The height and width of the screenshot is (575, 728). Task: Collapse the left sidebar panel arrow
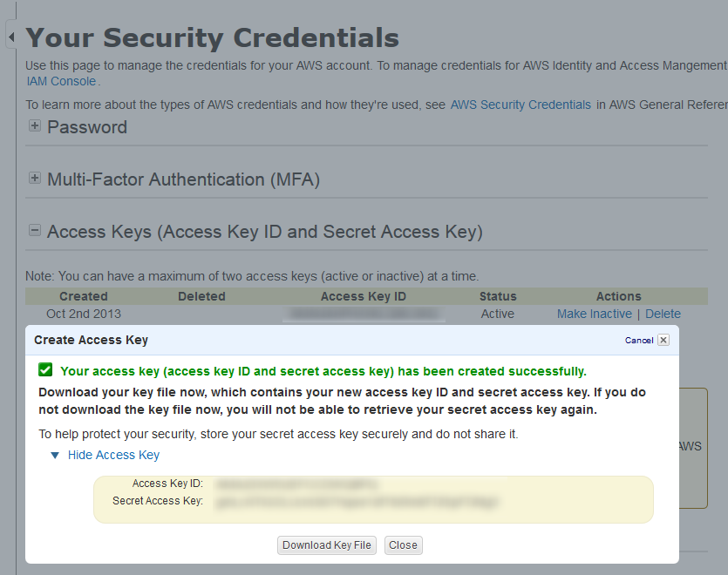(11, 37)
